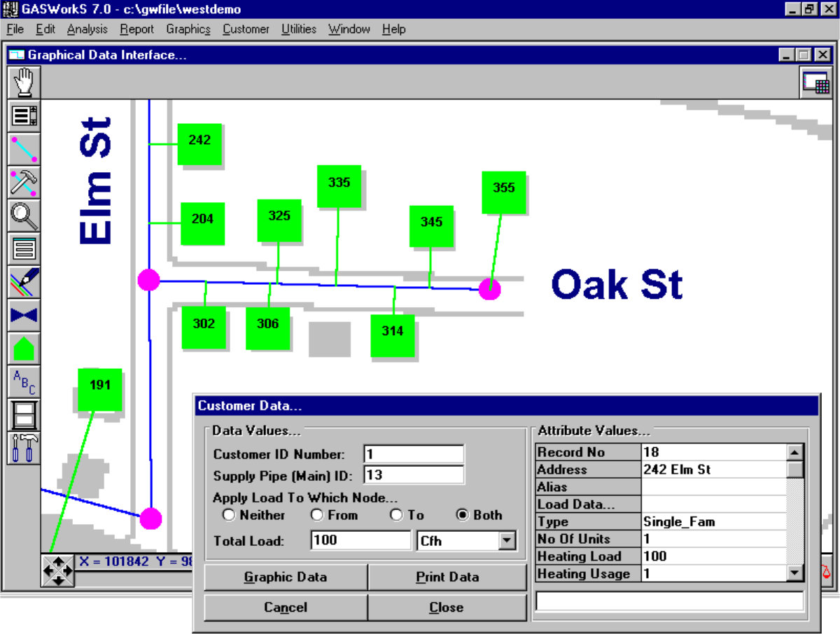Choose the ABC text label tool
This screenshot has width=840, height=634.
pos(24,381)
